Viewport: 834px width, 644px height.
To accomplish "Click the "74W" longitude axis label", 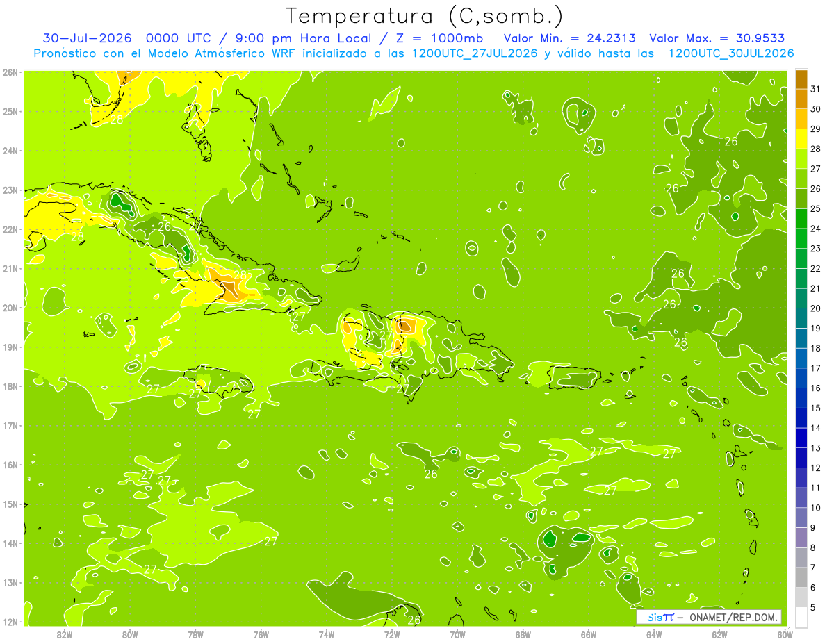I will (x=327, y=634).
